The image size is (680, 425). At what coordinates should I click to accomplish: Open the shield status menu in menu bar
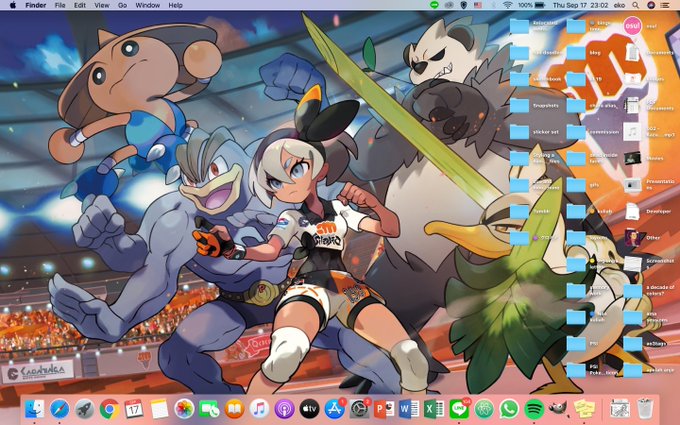click(463, 5)
